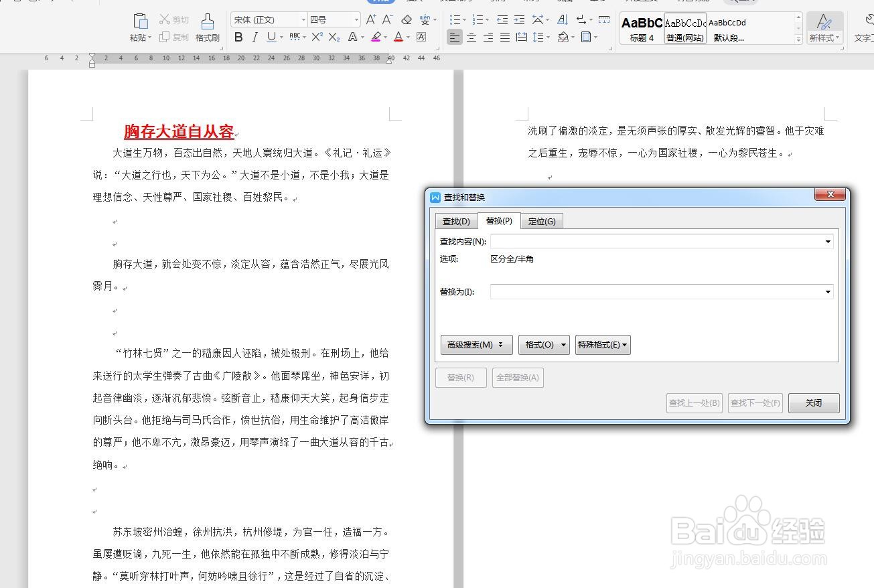Align text right

point(488,38)
